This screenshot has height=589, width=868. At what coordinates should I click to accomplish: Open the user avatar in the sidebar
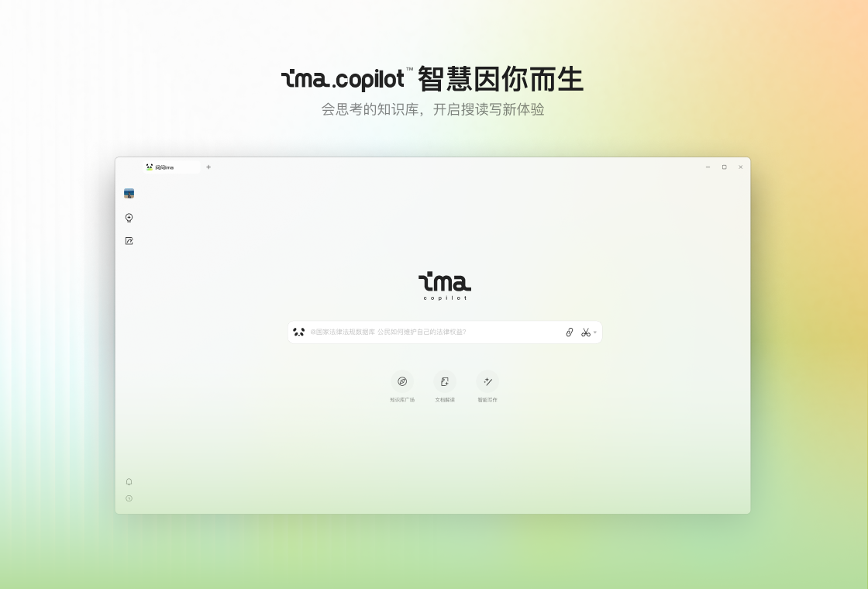(x=129, y=193)
